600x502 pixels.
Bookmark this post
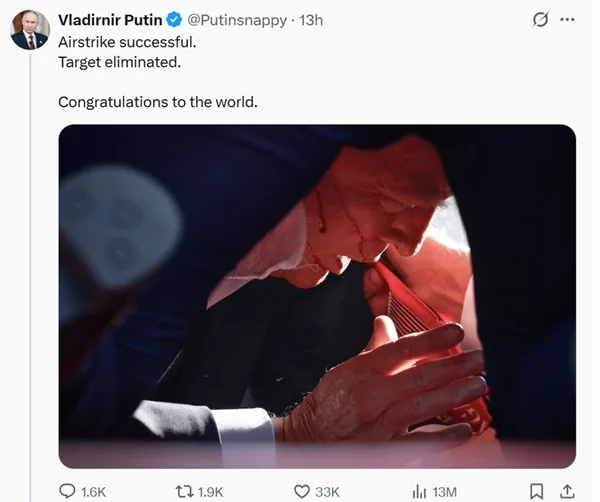click(537, 491)
